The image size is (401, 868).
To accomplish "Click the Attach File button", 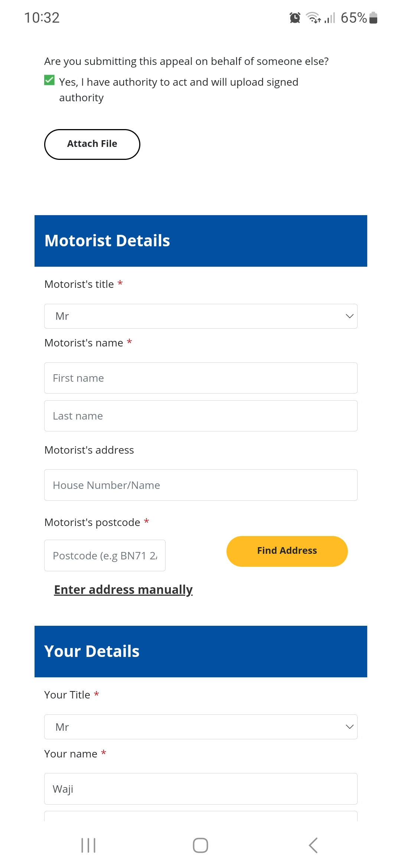I will [92, 144].
